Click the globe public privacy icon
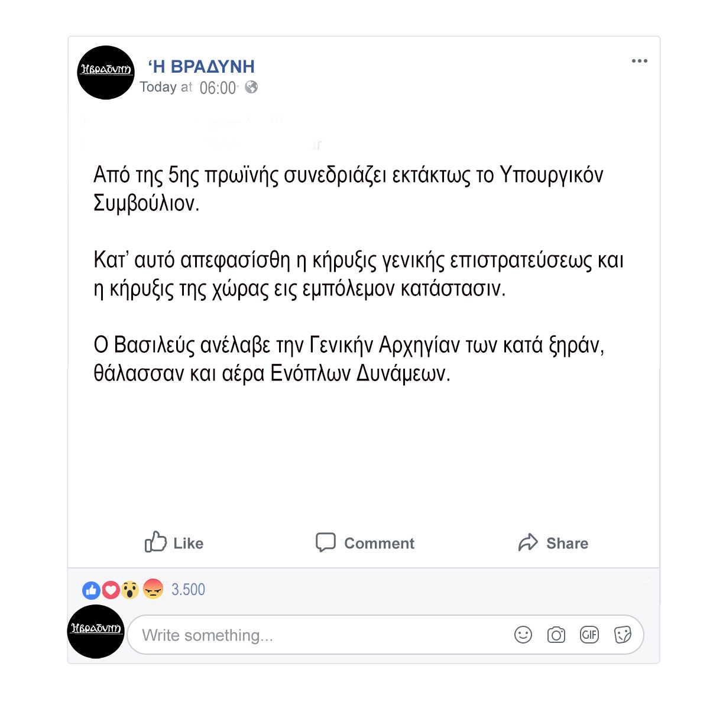726x728 pixels. 251,87
